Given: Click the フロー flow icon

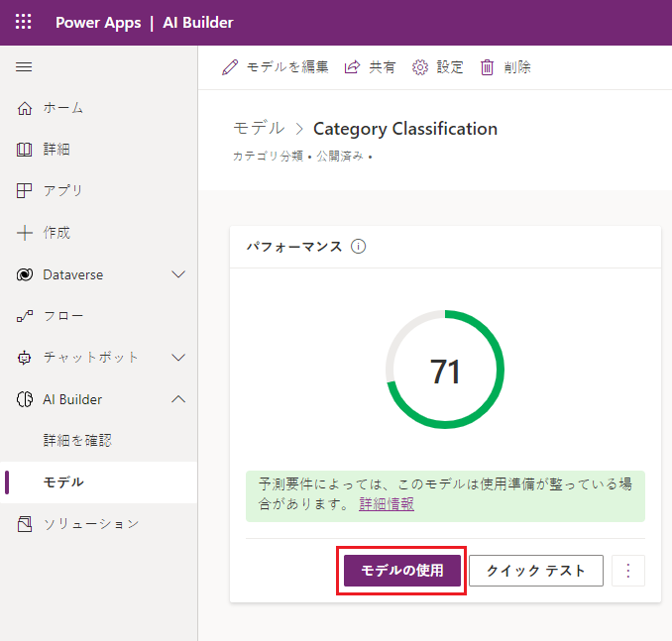Looking at the screenshot, I should tap(25, 316).
